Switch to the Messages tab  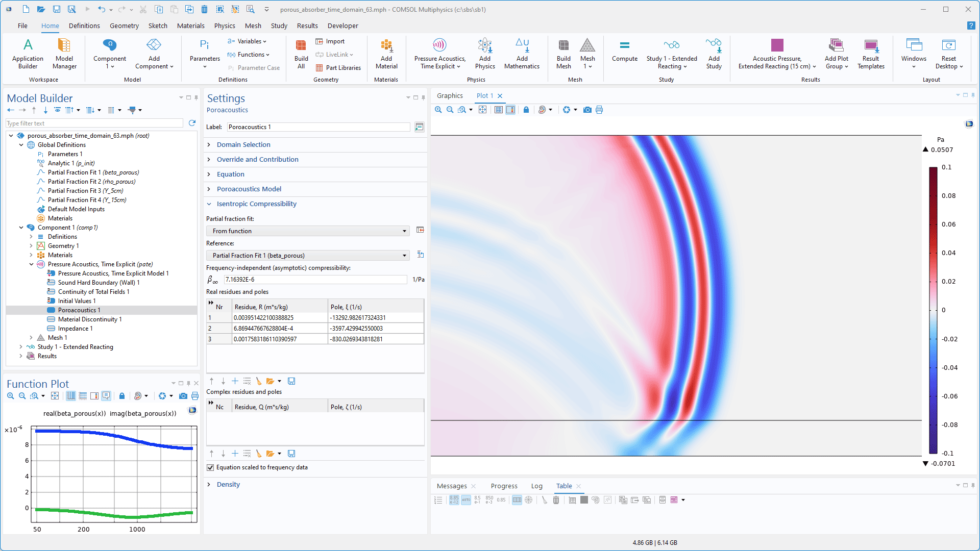click(452, 486)
